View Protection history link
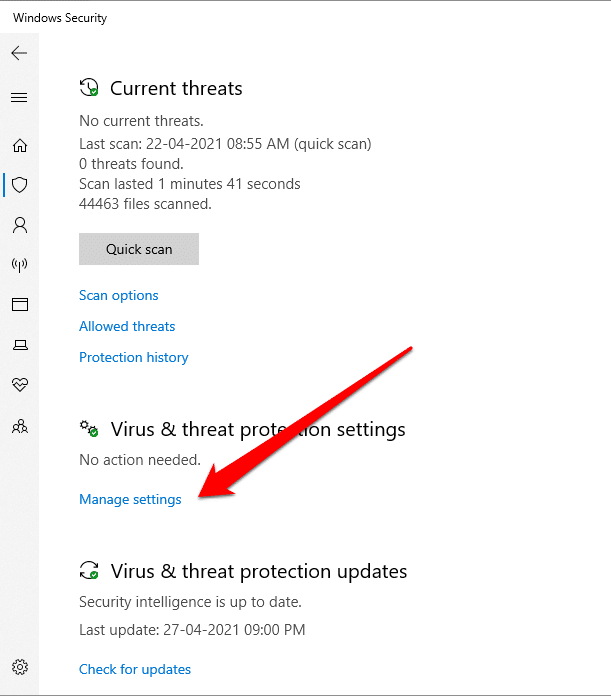This screenshot has height=696, width=611. coord(133,358)
